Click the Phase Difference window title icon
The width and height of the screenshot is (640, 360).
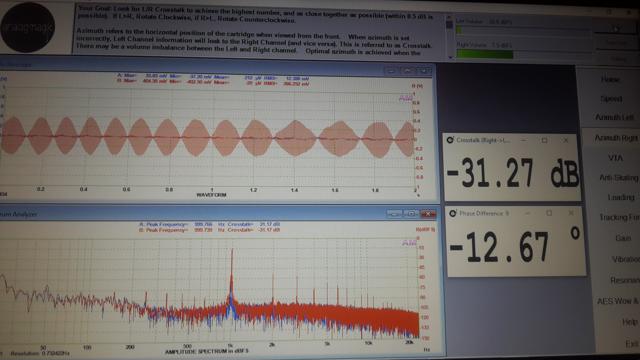point(453,213)
